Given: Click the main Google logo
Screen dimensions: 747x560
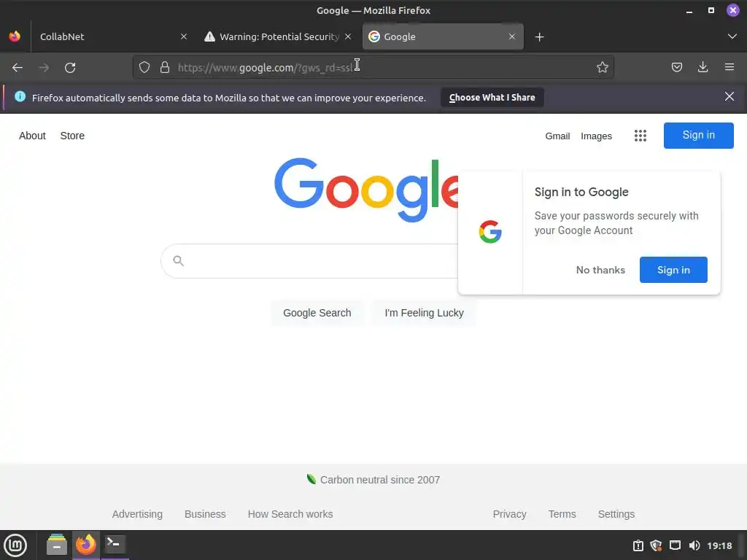Looking at the screenshot, I should click(x=366, y=190).
